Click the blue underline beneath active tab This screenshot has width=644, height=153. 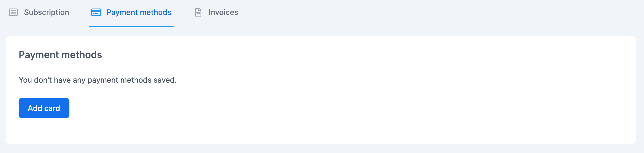tap(131, 27)
